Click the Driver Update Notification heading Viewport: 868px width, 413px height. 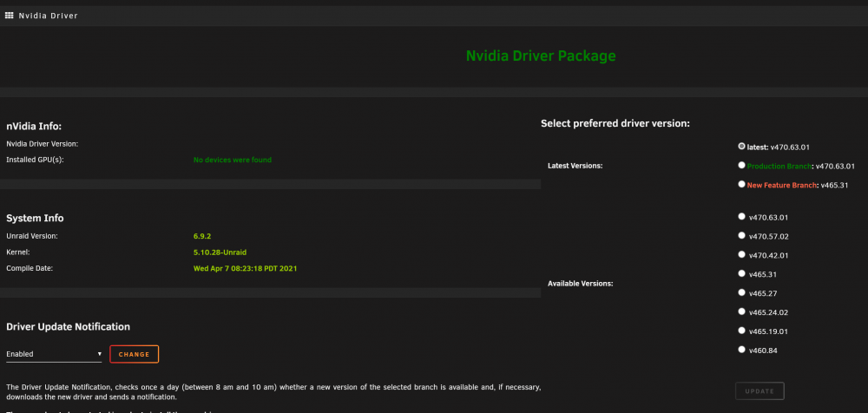click(x=68, y=326)
